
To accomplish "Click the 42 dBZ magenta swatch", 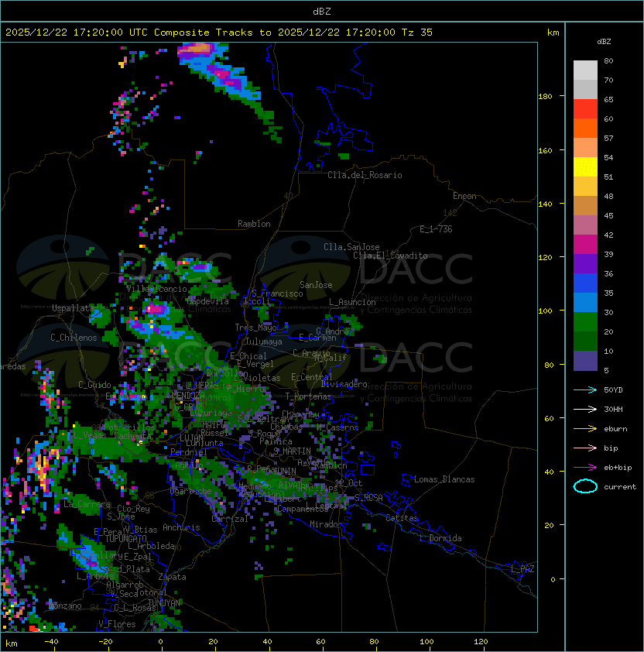I will point(585,244).
